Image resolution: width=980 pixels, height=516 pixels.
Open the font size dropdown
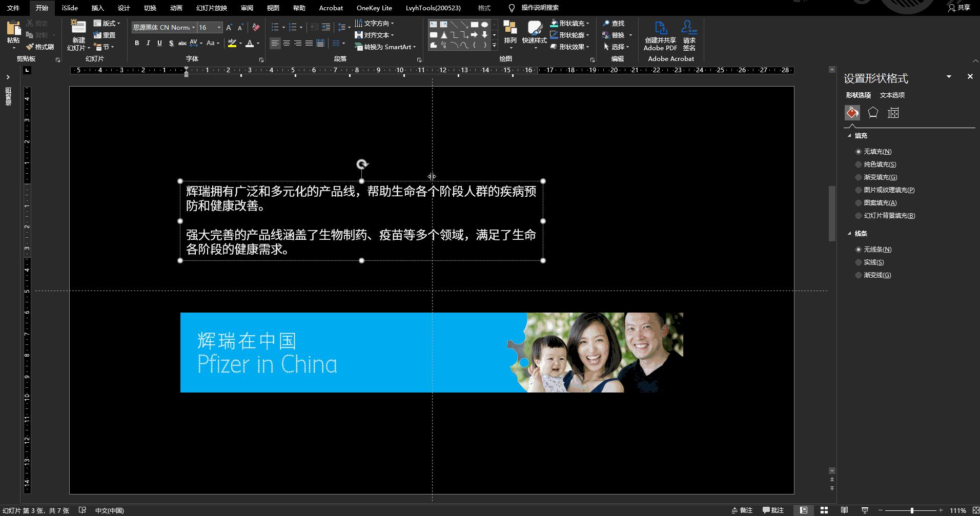pyautogui.click(x=219, y=27)
